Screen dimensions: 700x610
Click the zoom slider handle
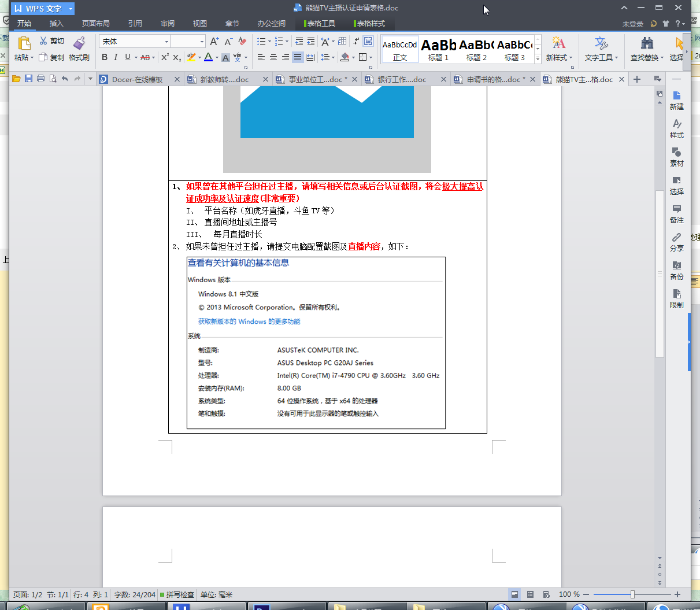click(x=632, y=594)
